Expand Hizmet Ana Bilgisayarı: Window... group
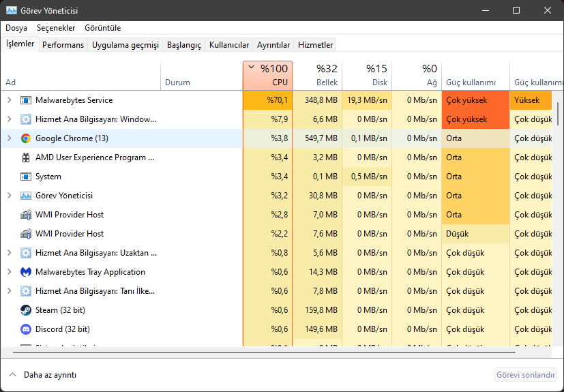The image size is (564, 392). point(10,119)
